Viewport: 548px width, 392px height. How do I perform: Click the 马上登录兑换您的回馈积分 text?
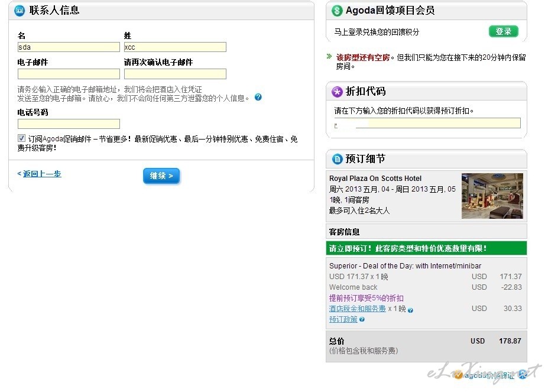click(377, 32)
